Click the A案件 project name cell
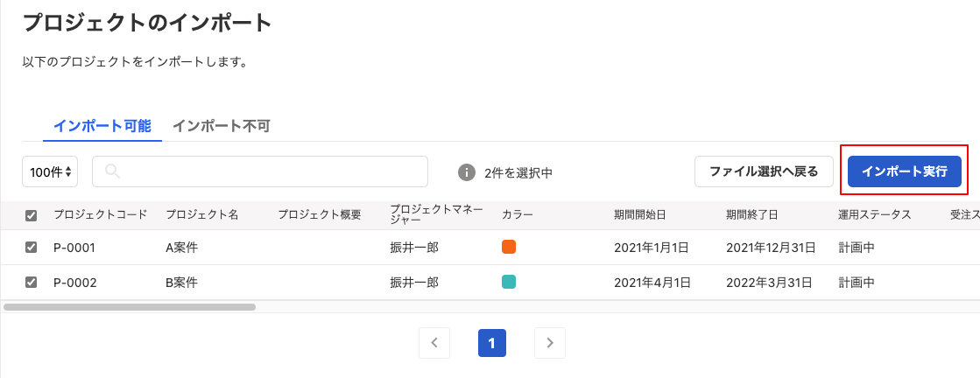The image size is (980, 378). [181, 248]
